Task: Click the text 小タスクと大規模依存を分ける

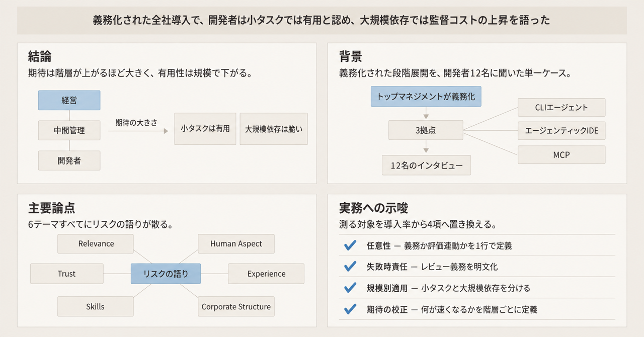Action: [x=475, y=288]
